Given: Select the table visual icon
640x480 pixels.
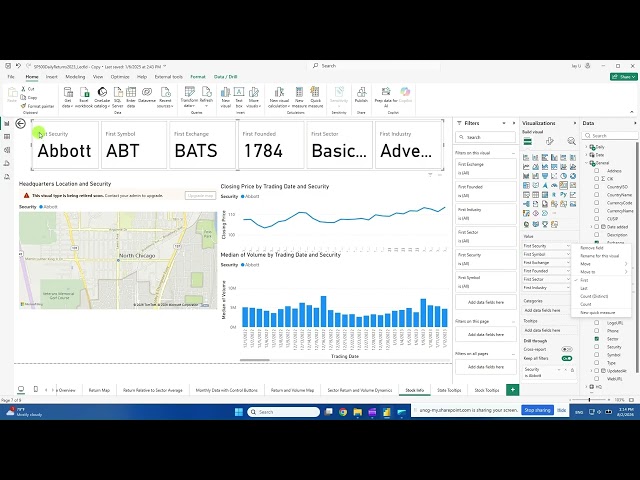Looking at the screenshot, I should click(536, 195).
